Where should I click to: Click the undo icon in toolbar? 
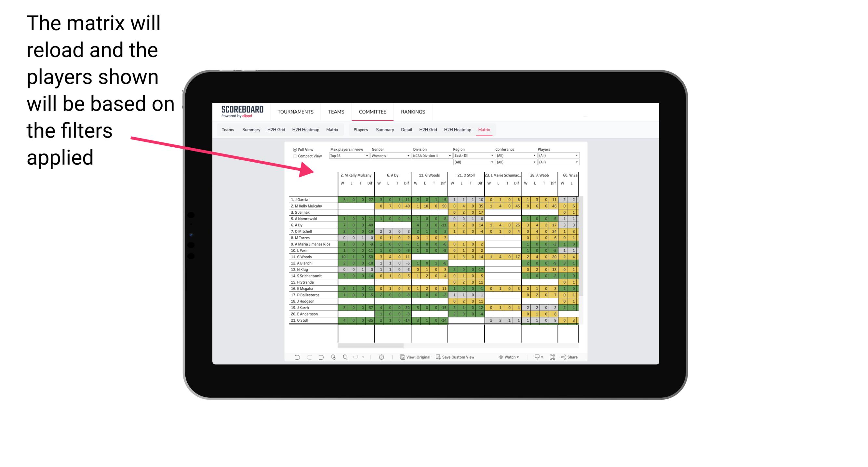pos(296,356)
